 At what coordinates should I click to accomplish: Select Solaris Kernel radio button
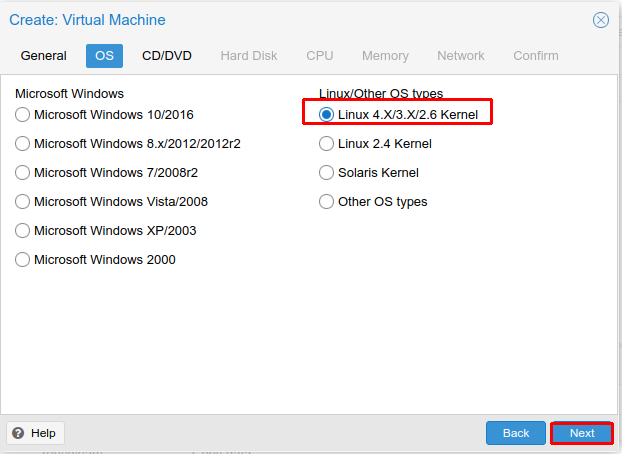coord(326,173)
